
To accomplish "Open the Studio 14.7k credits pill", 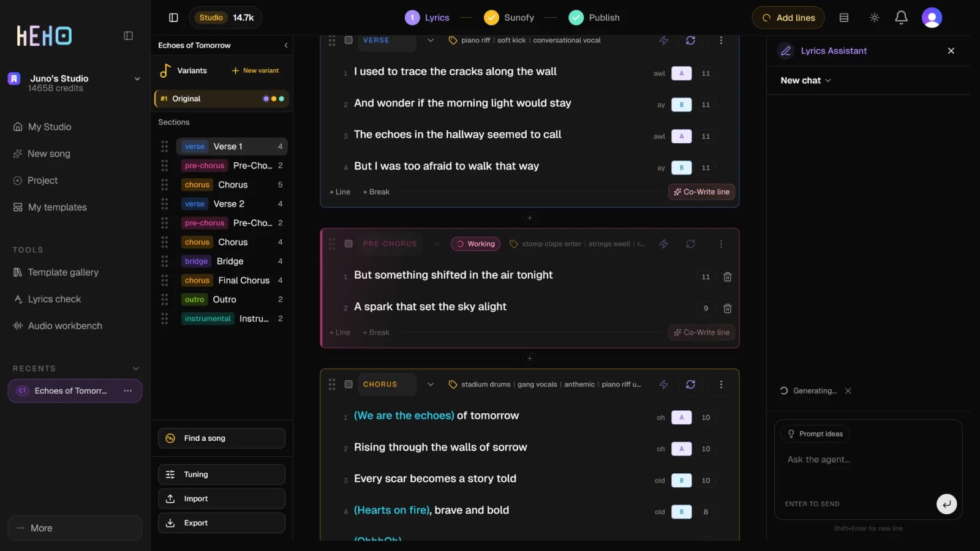I will tap(225, 18).
